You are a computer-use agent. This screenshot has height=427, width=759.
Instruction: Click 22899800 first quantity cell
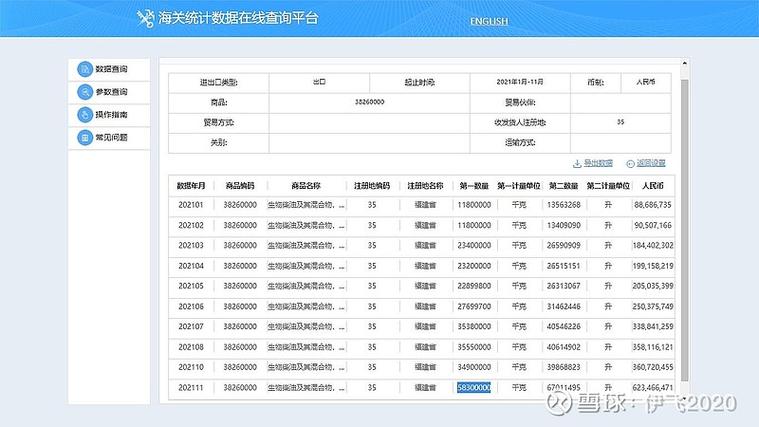[474, 286]
